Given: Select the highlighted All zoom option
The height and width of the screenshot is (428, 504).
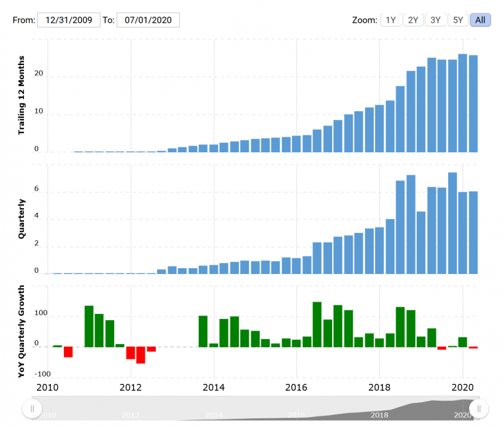Looking at the screenshot, I should tap(480, 19).
